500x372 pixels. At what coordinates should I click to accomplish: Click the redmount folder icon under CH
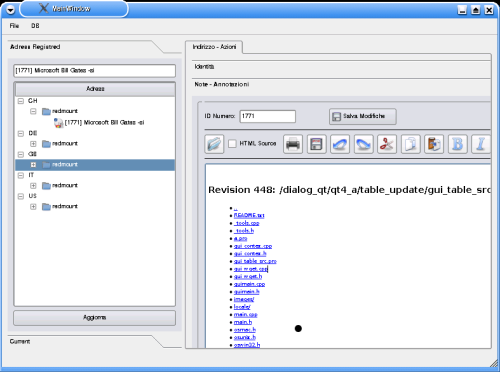pyautogui.click(x=46, y=111)
